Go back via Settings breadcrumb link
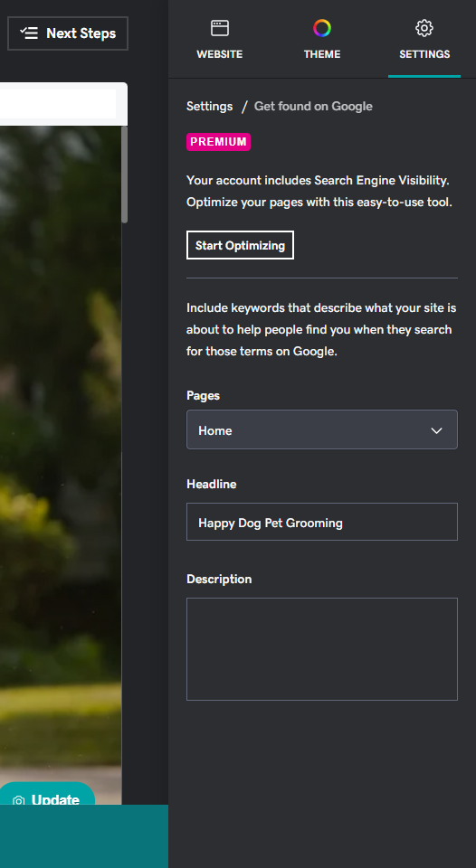The image size is (476, 868). [209, 107]
